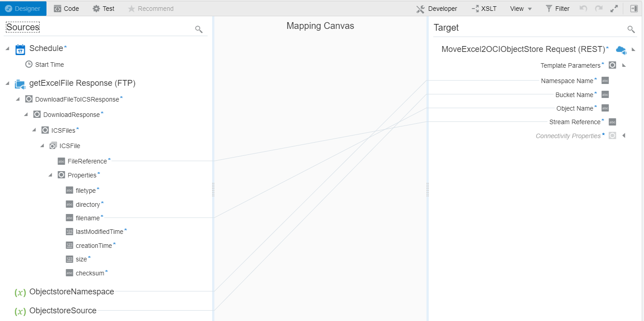Select the ObjectstoreNamespace variable

pos(71,292)
